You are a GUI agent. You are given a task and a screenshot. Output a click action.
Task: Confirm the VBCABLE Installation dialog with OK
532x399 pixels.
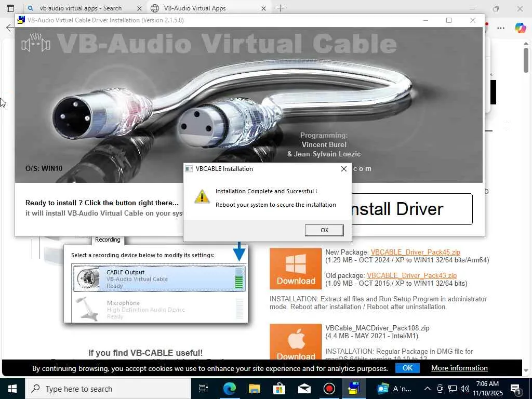click(324, 230)
